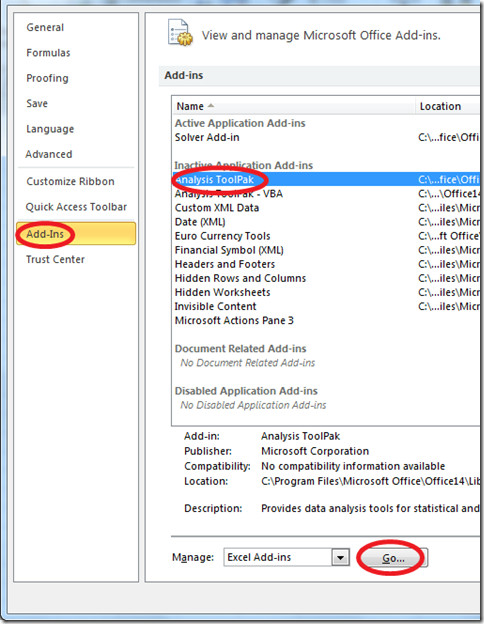This screenshot has width=484, height=624.
Task: Select the Euro Currency Tools add-in
Action: coord(326,236)
